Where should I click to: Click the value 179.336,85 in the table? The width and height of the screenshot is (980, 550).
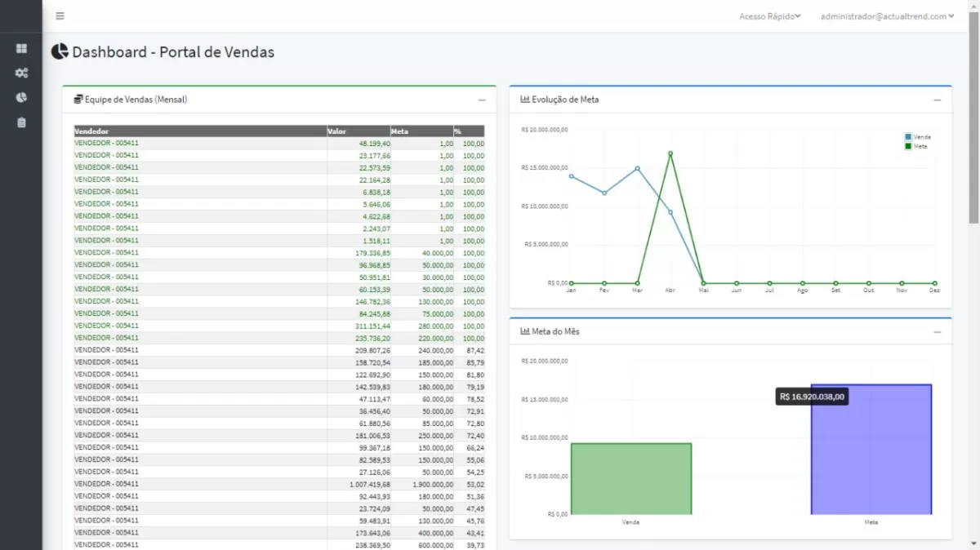pos(373,253)
